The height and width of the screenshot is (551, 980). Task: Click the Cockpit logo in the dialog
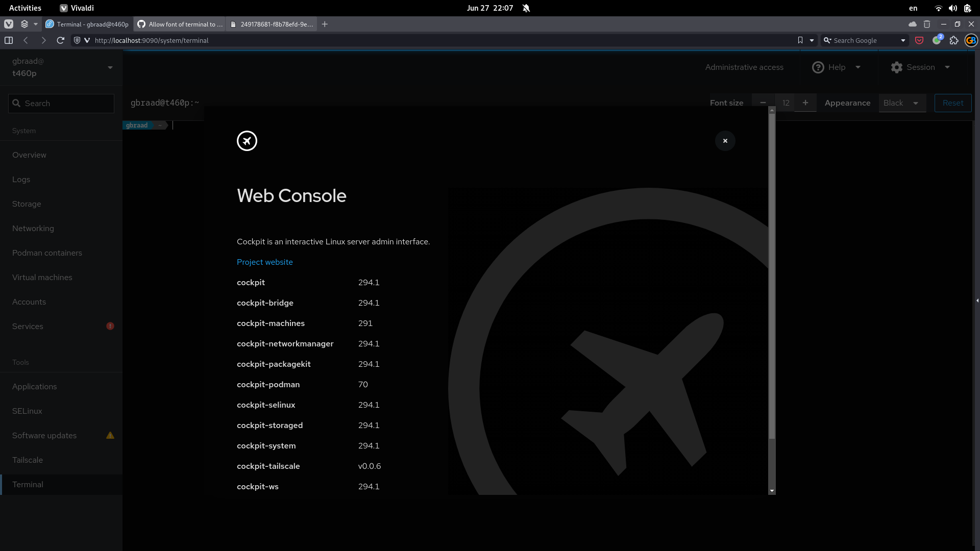tap(247, 141)
